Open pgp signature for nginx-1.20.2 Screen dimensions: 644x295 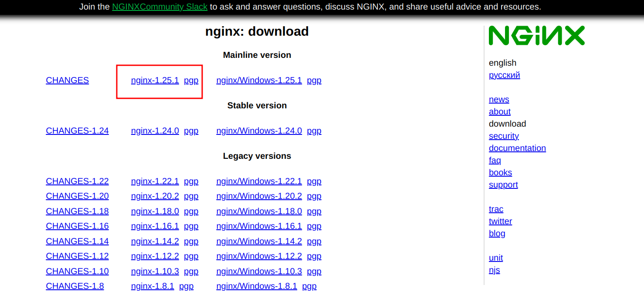191,196
